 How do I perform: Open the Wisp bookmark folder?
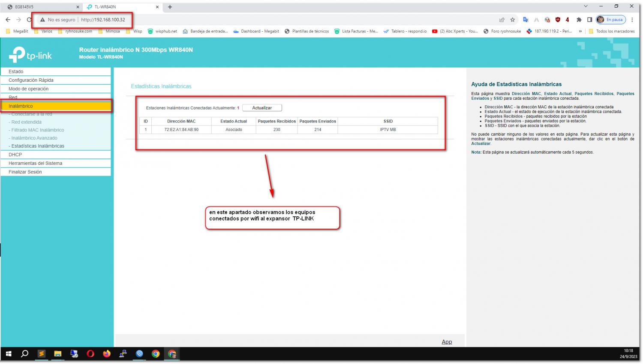134,31
